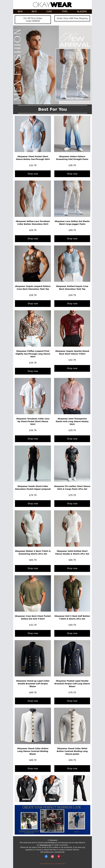Click the OKAYWEAR logo at top

[52, 5]
